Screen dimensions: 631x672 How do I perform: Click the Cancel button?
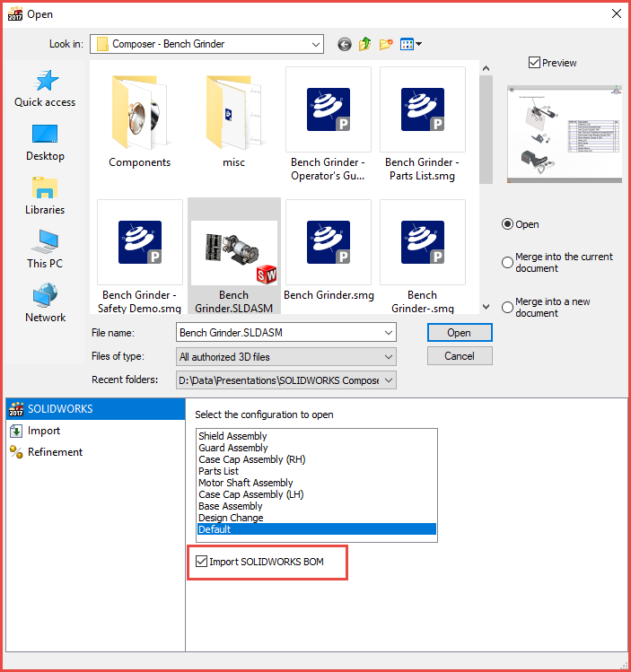[x=460, y=356]
